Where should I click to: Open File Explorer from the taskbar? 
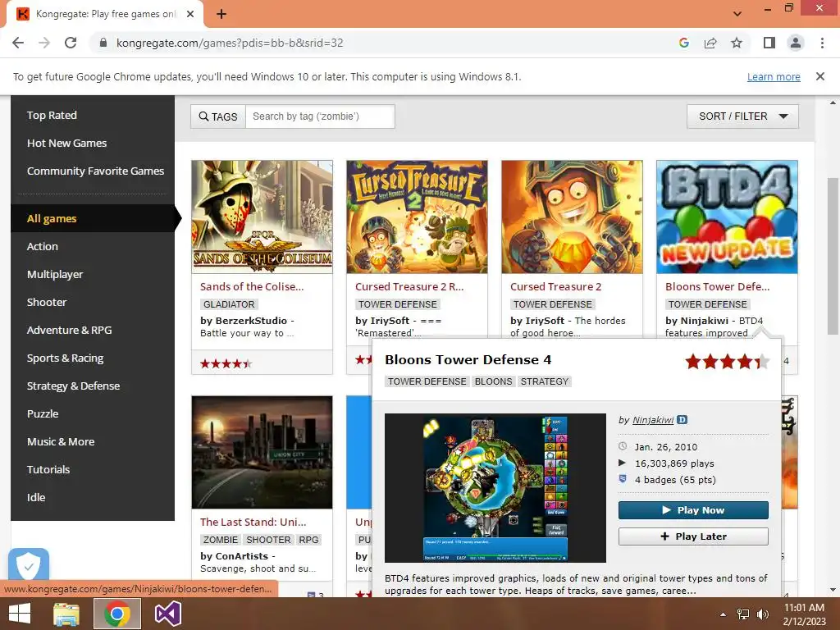click(66, 614)
